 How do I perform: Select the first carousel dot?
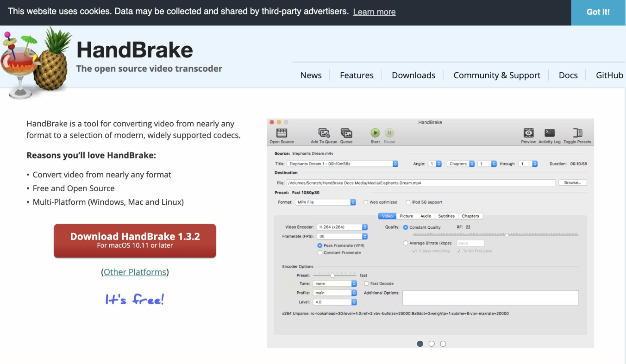point(420,344)
